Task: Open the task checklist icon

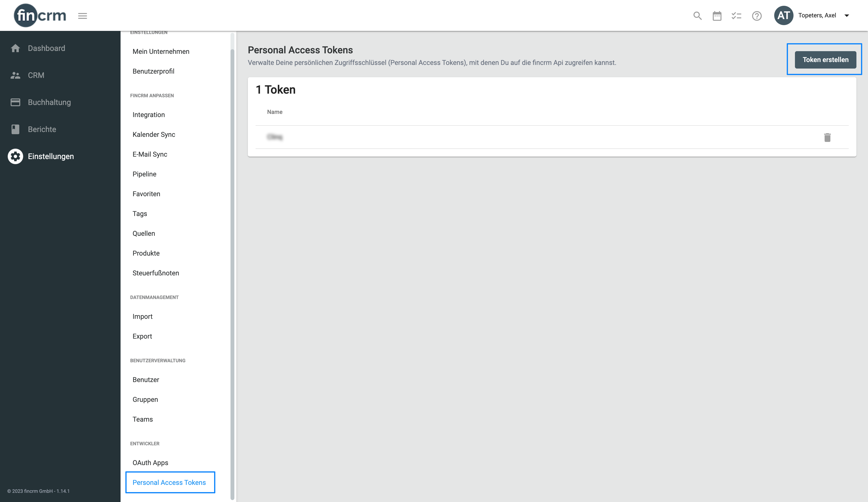Action: click(x=736, y=15)
